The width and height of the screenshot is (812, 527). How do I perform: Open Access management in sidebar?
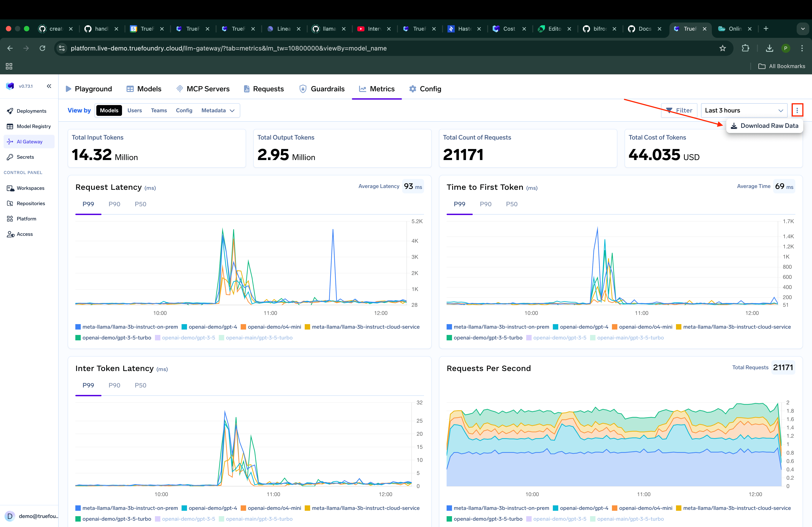point(29,234)
